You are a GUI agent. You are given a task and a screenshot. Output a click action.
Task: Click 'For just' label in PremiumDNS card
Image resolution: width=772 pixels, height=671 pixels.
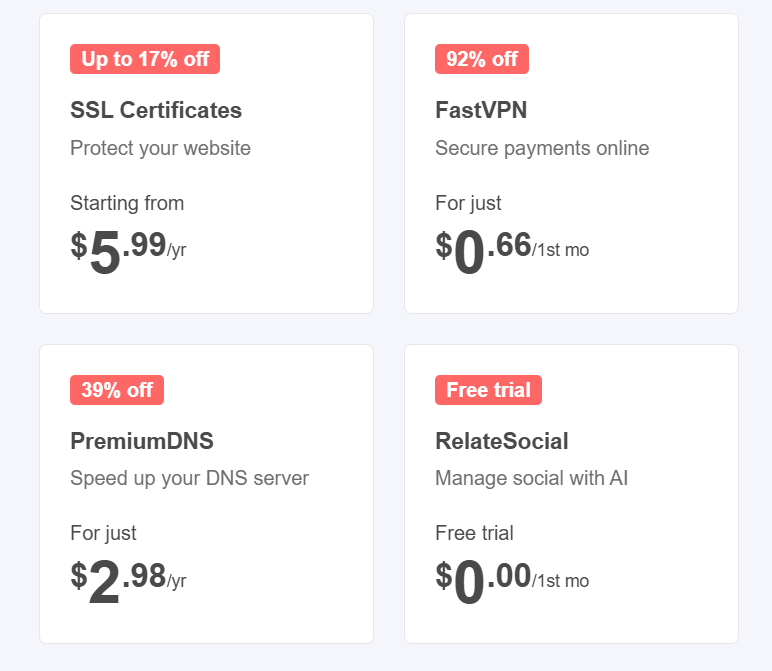[103, 533]
